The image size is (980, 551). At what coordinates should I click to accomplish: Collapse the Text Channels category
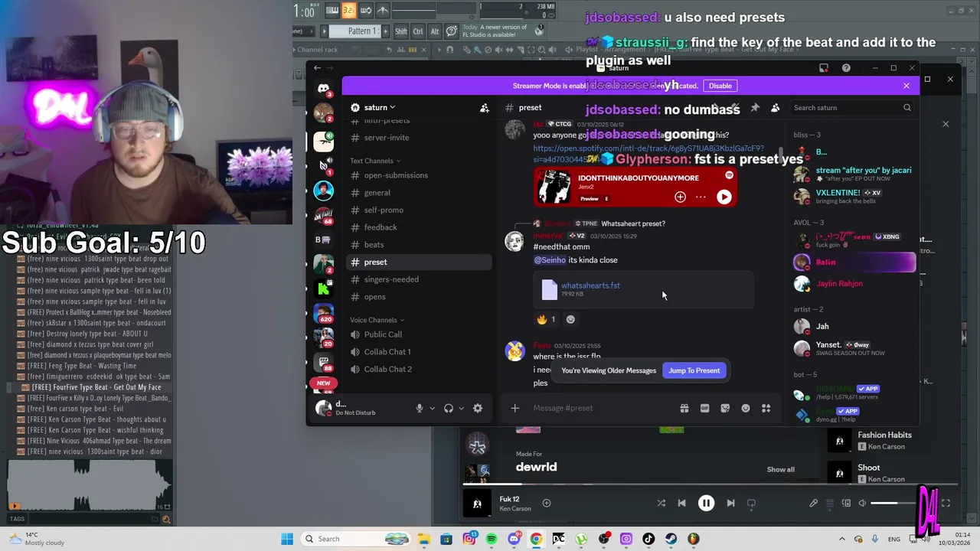click(x=375, y=161)
